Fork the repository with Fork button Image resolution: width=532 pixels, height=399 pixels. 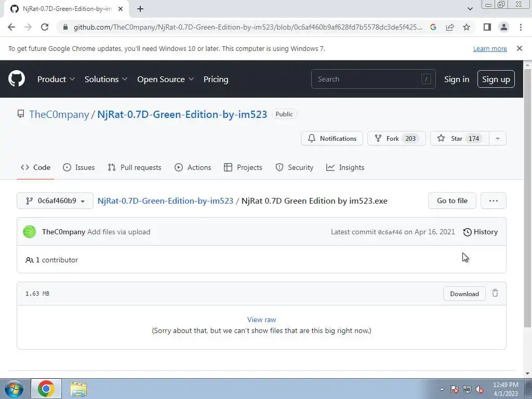(396, 138)
